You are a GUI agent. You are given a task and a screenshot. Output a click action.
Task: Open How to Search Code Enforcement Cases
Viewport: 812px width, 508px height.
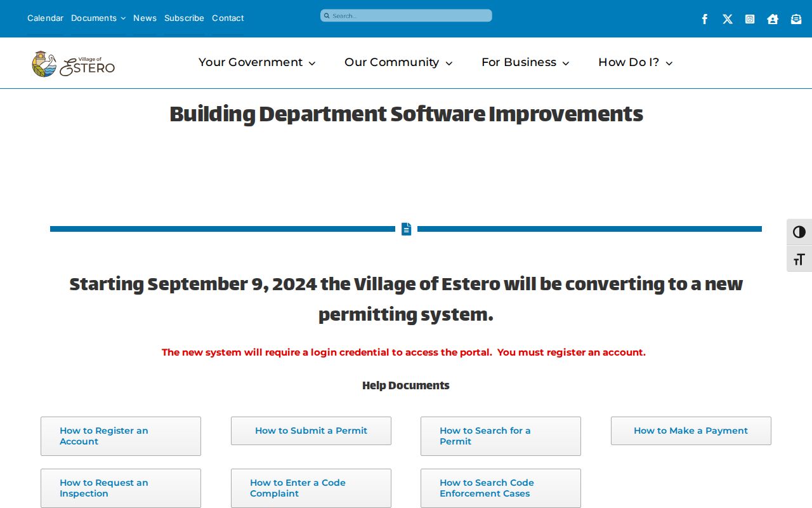tap(501, 488)
